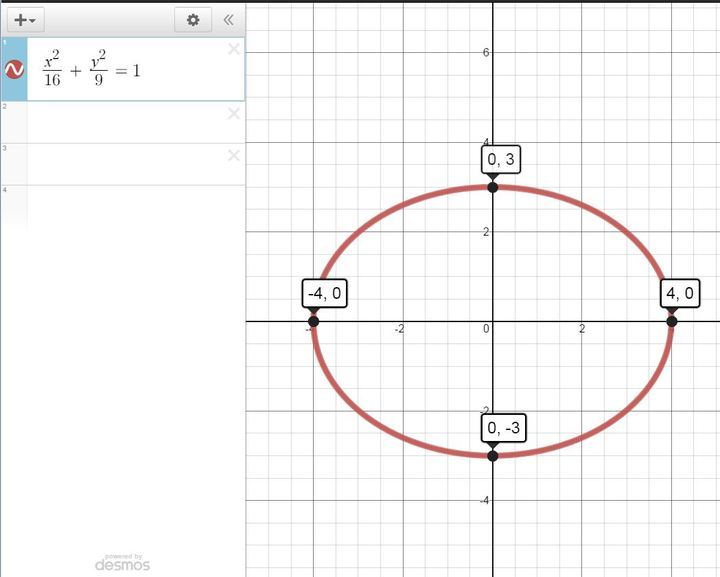Toggle visibility of the ellipse graph icon
Image resolution: width=720 pixels, height=577 pixels.
coord(15,69)
